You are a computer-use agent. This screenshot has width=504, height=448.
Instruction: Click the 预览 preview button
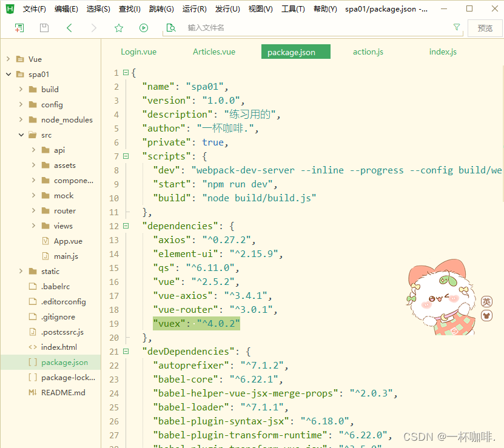coord(485,28)
